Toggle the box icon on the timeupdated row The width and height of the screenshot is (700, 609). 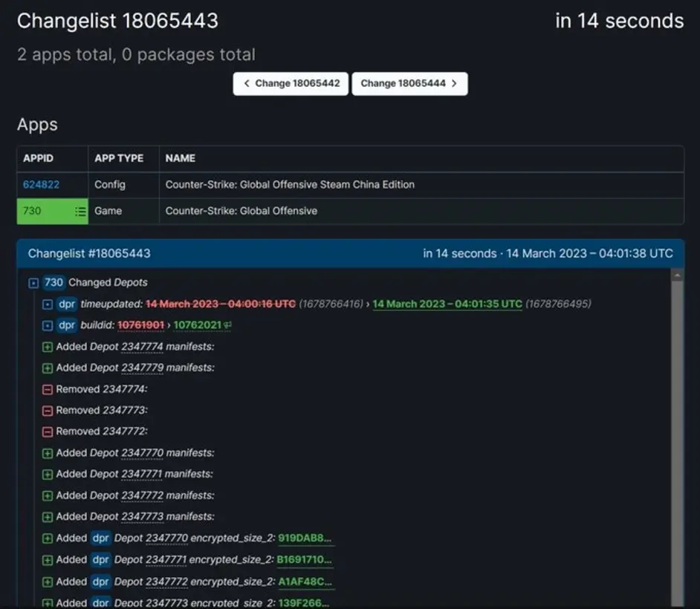click(48, 304)
